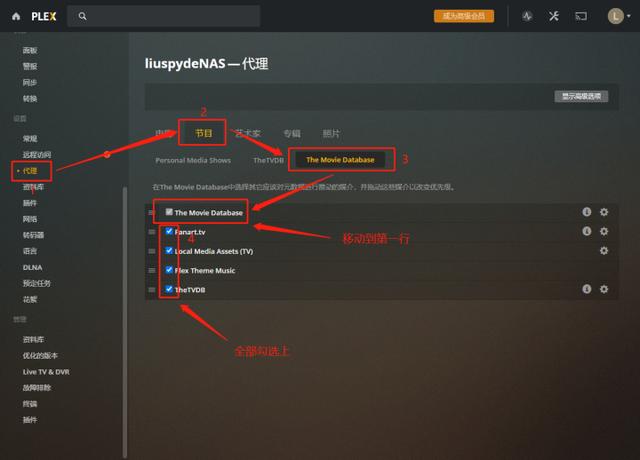Open 远程访问 settings in sidebar
Viewport: 640px width, 460px height.
[x=37, y=155]
